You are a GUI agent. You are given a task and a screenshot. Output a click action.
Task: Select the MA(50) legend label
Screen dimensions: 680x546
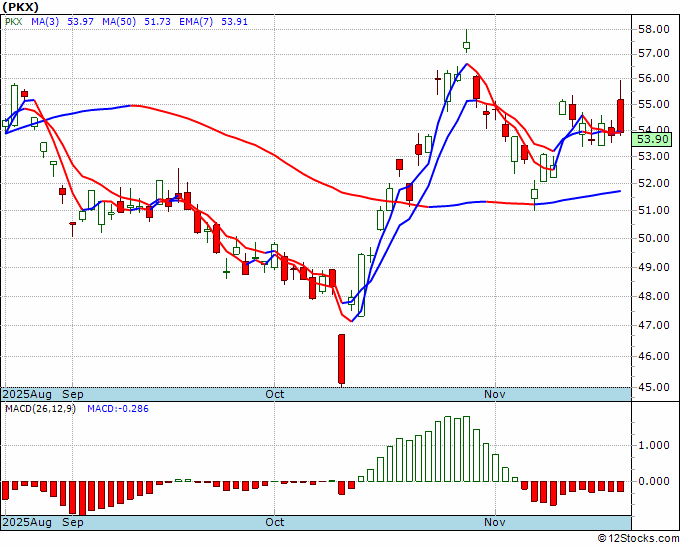(119, 21)
